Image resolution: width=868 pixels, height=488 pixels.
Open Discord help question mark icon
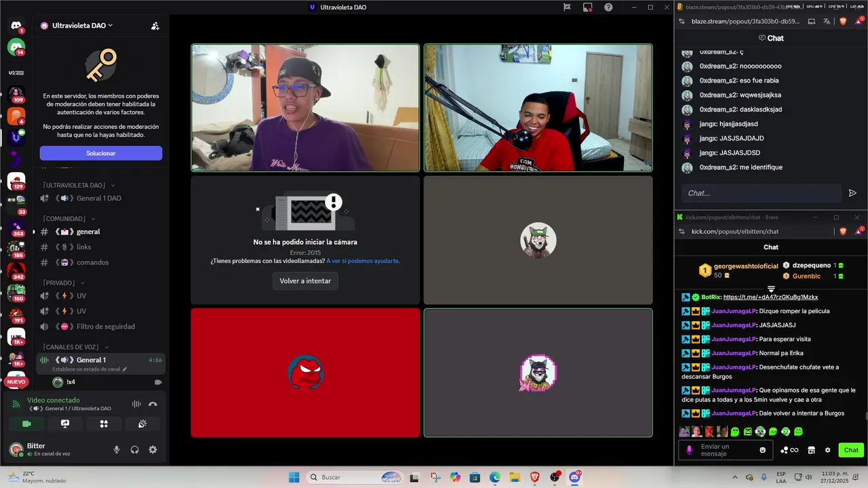point(608,7)
